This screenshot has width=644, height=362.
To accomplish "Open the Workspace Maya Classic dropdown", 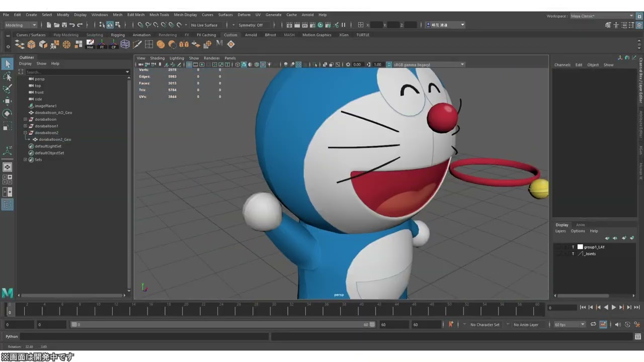I will click(602, 16).
